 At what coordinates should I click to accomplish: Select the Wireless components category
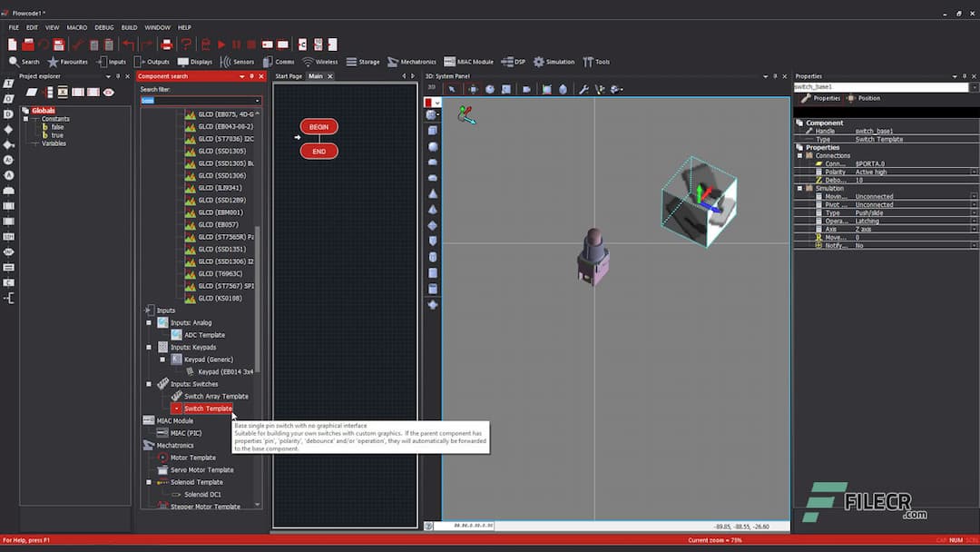pyautogui.click(x=320, y=62)
